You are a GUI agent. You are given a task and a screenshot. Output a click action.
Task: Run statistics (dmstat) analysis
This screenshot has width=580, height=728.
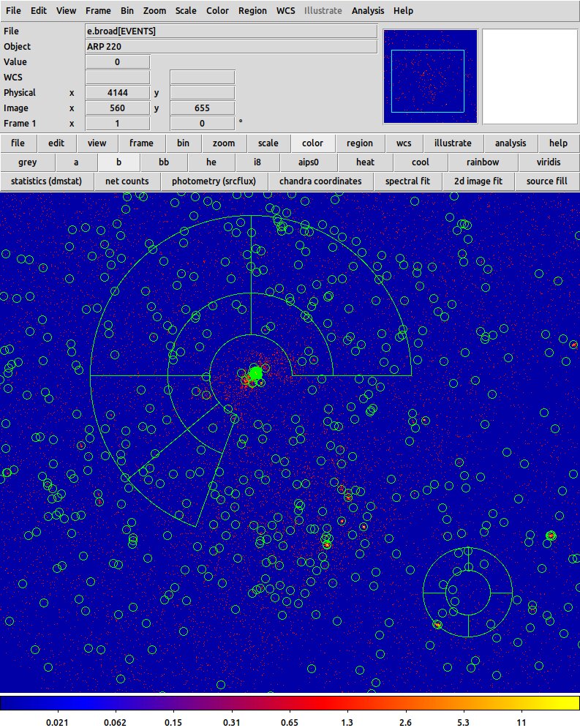46,181
